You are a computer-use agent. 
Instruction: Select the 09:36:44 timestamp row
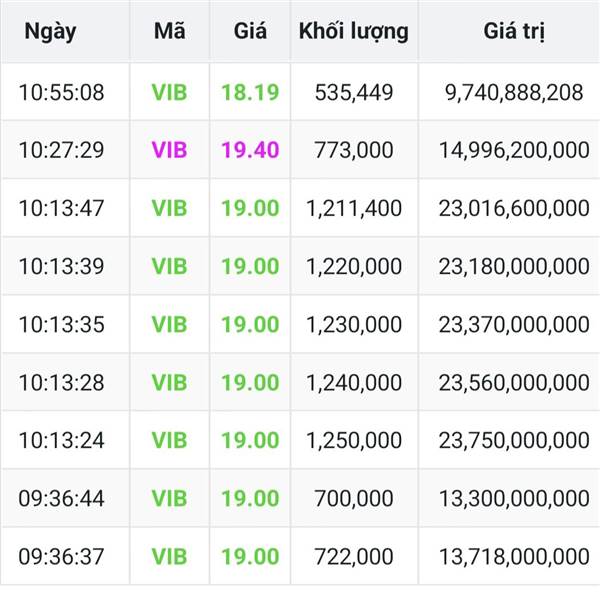[61, 498]
